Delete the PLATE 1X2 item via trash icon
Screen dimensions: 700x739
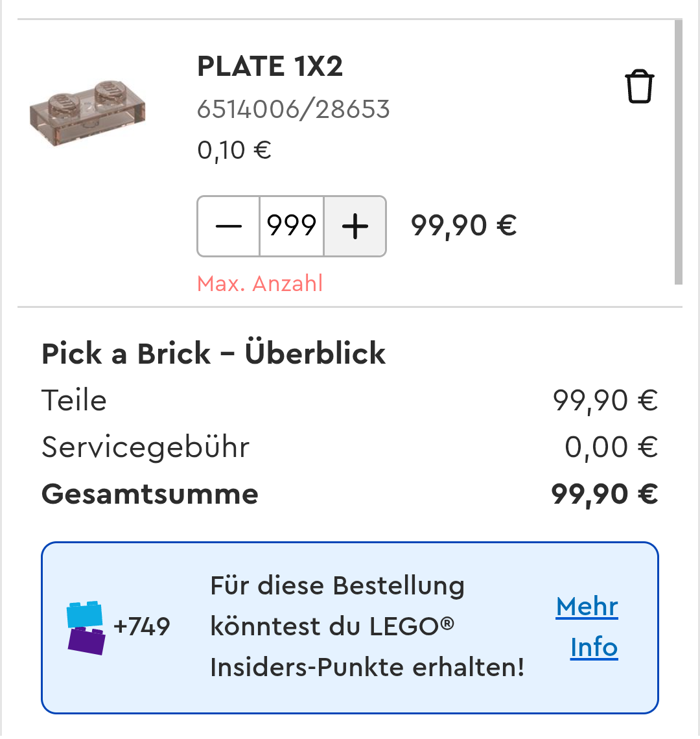pos(639,87)
